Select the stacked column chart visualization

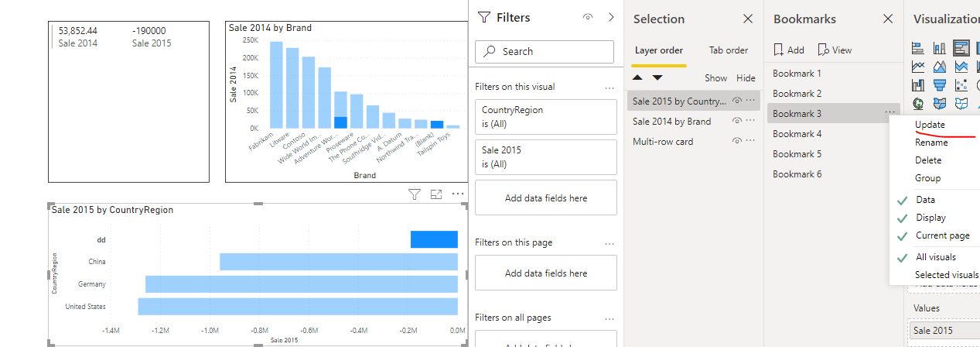[x=940, y=48]
